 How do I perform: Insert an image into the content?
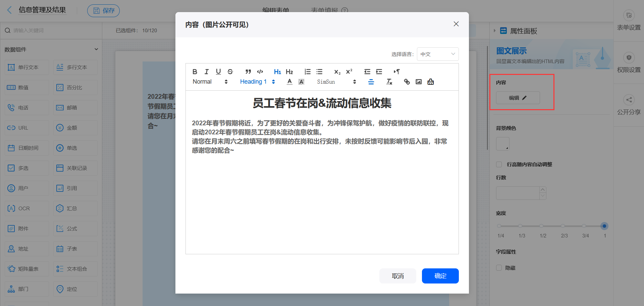(418, 81)
